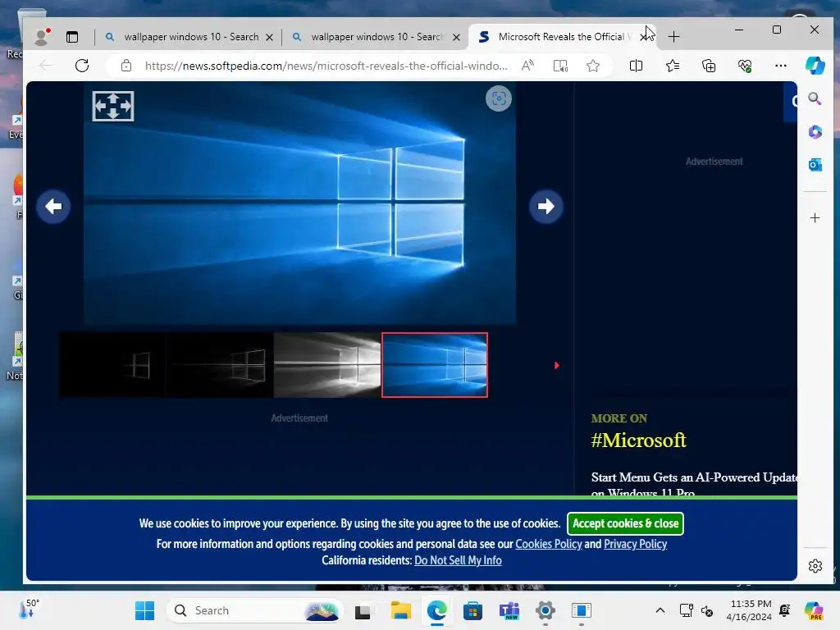
Task: Open the #Microsoft tag link
Action: 638,441
